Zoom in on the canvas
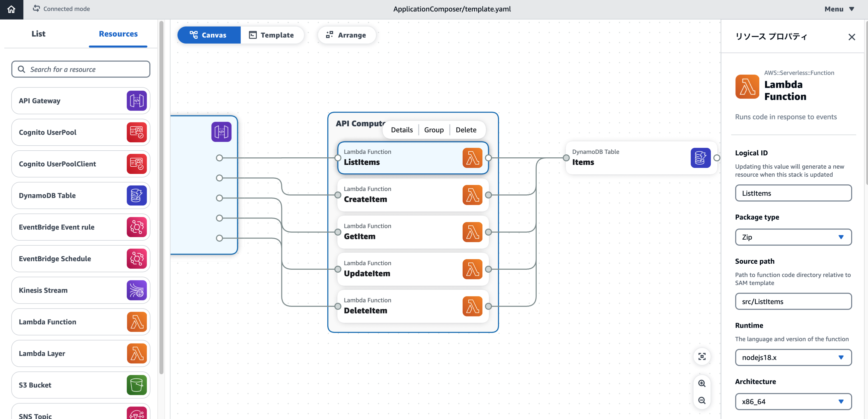Image resolution: width=868 pixels, height=419 pixels. (702, 383)
